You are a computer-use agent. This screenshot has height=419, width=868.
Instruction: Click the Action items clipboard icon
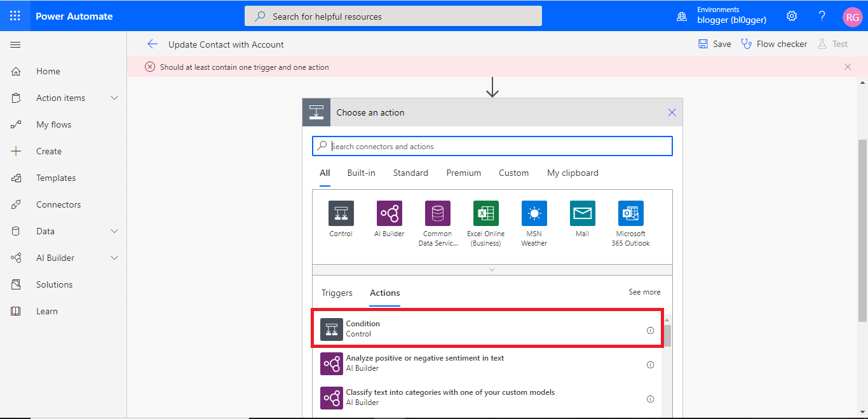pos(16,98)
